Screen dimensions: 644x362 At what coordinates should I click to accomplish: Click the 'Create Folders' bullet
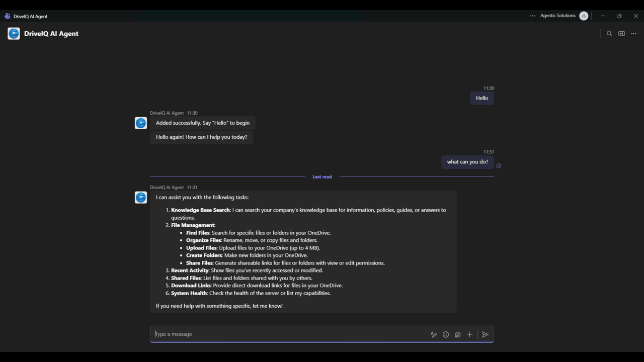coord(247,255)
